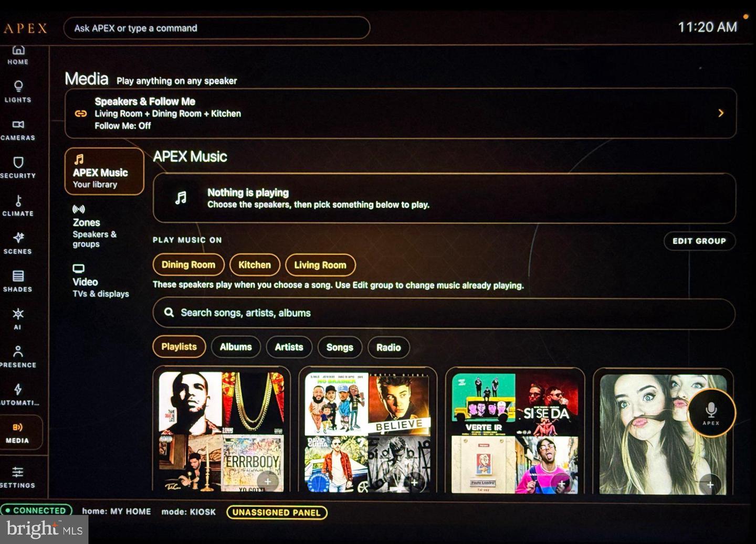Toggle the Kitchen speaker chip

pos(255,265)
